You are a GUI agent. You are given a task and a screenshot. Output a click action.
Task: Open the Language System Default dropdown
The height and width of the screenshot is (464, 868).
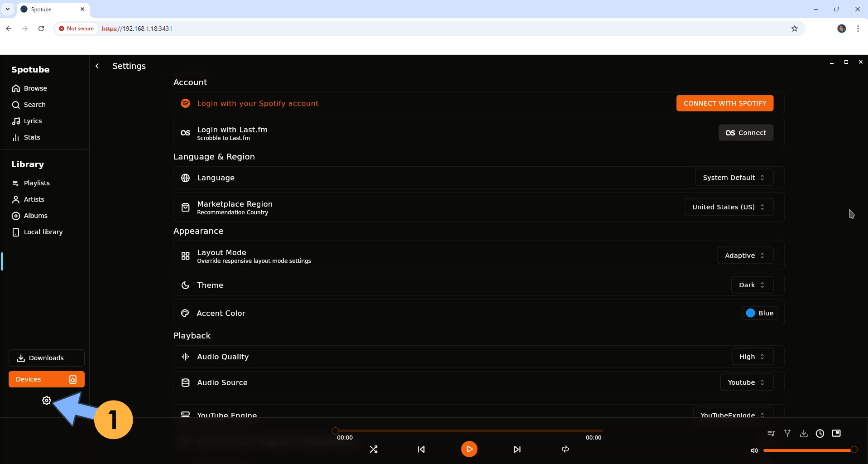click(x=734, y=178)
